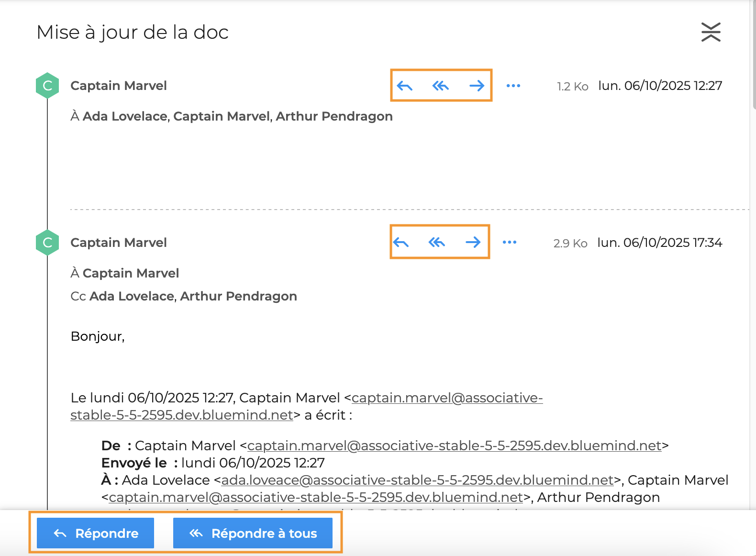756x556 pixels.
Task: Select Ada Lovelace in the Cc line
Action: point(132,296)
